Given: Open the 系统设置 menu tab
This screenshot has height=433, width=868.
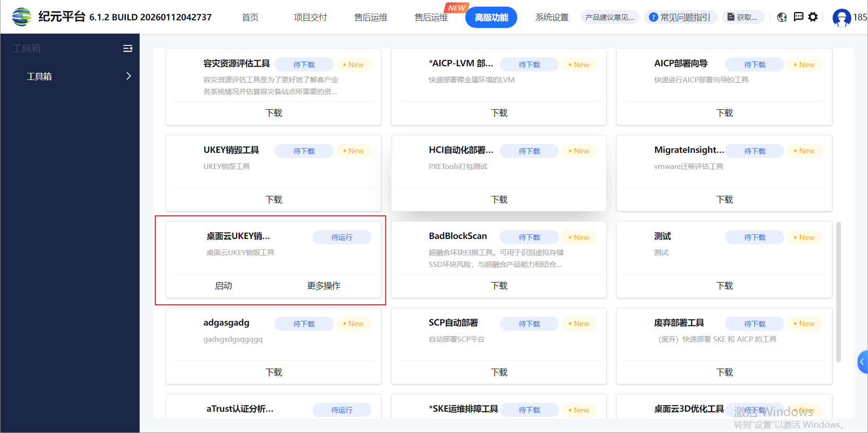Looking at the screenshot, I should coord(552,18).
